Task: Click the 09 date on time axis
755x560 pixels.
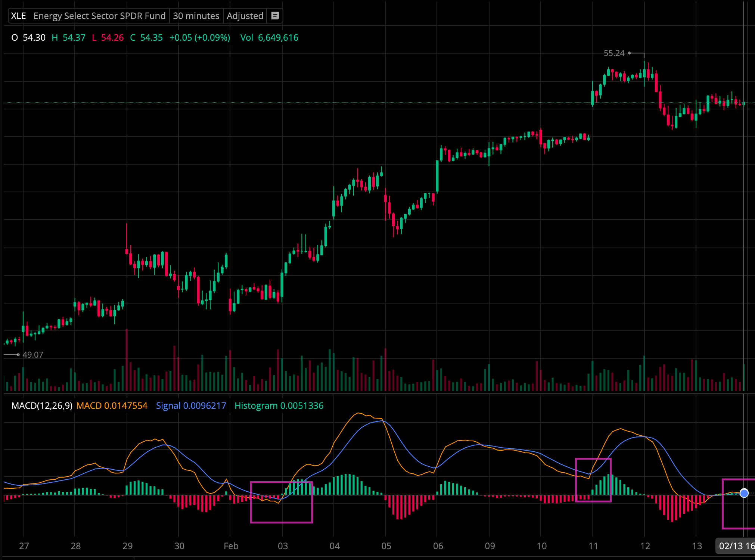Action: coord(490,546)
